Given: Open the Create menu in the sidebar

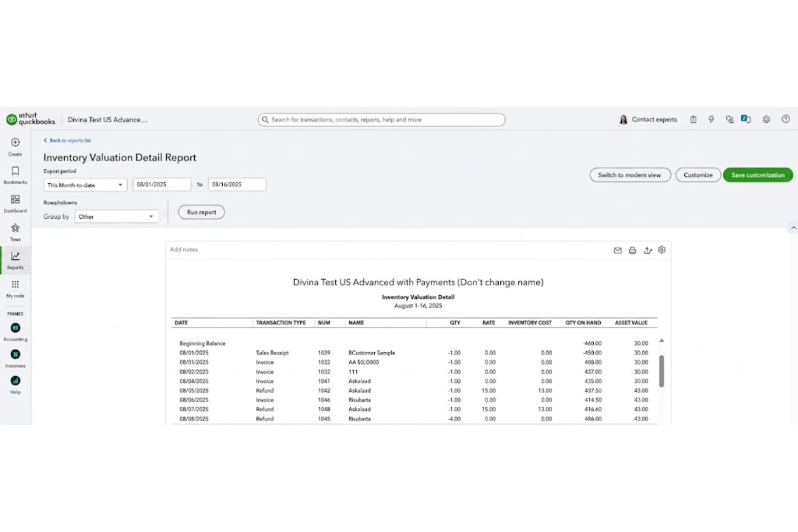Looking at the screenshot, I should [x=15, y=147].
